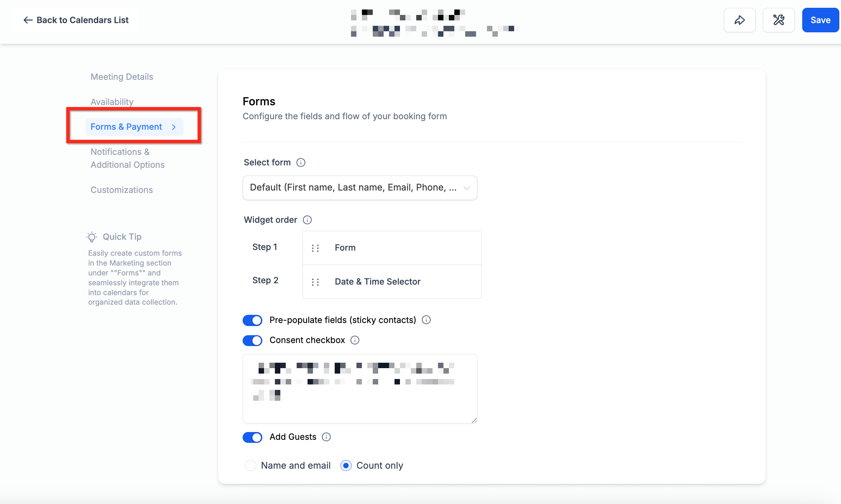The width and height of the screenshot is (841, 504).
Task: Click the Form widget order row
Action: click(392, 248)
